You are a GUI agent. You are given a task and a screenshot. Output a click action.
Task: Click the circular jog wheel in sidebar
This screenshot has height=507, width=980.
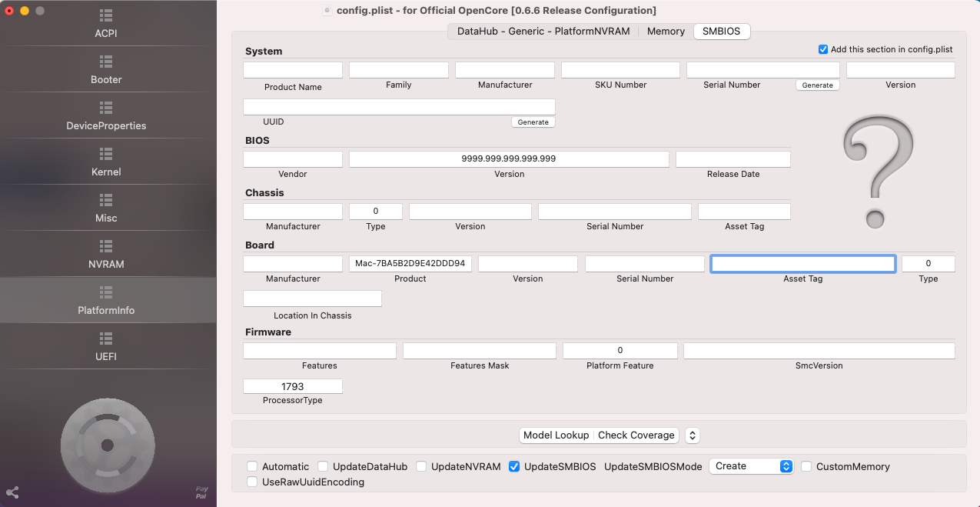coord(108,445)
